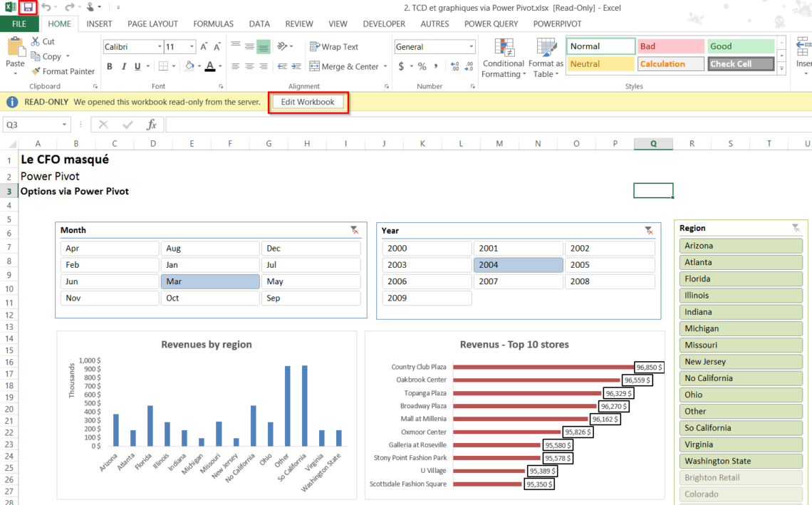This screenshot has width=812, height=505.
Task: Open the Number Format dropdown showing General
Action: [x=473, y=46]
